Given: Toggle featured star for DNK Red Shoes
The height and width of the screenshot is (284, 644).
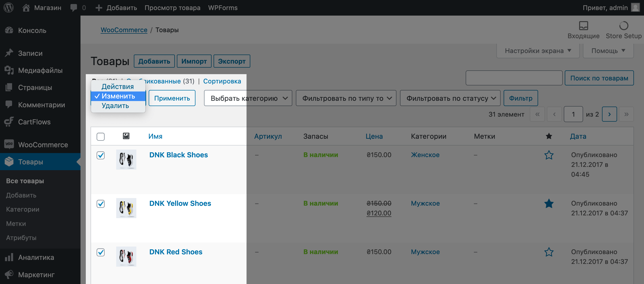Looking at the screenshot, I should pos(549,252).
